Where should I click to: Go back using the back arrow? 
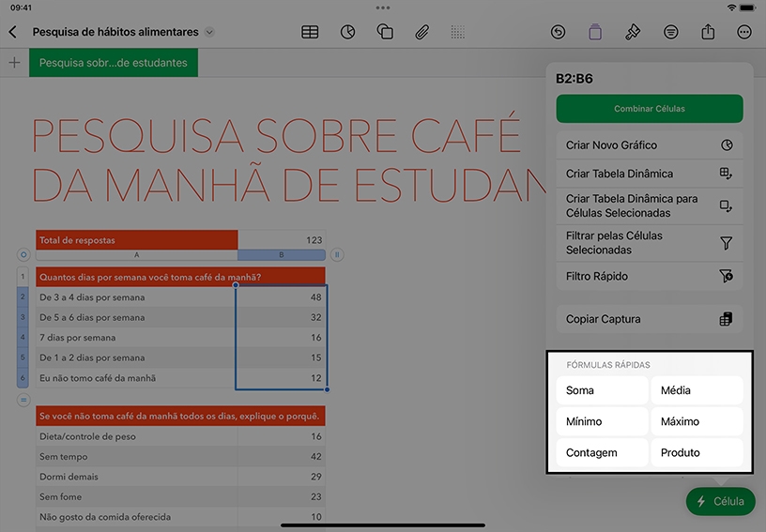(x=13, y=32)
